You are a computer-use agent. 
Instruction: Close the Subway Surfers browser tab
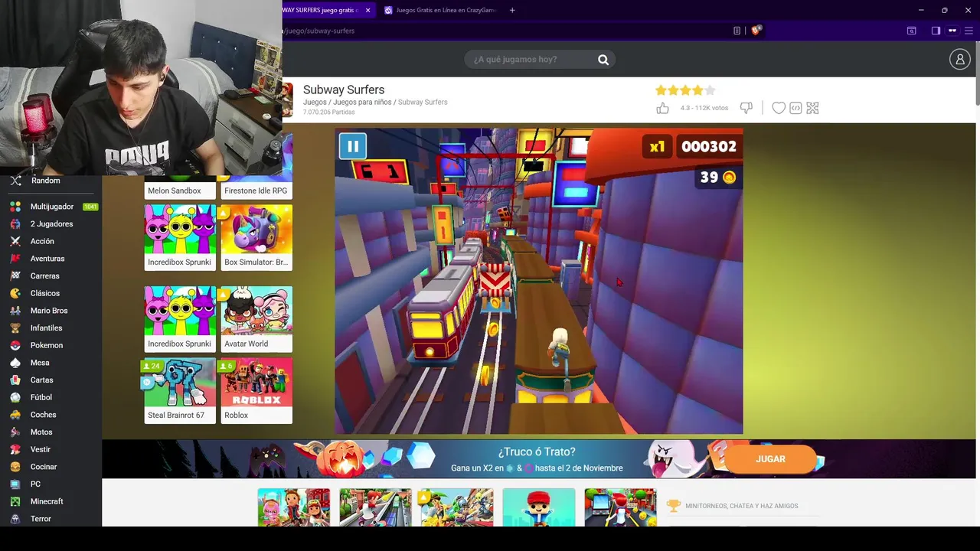[367, 10]
